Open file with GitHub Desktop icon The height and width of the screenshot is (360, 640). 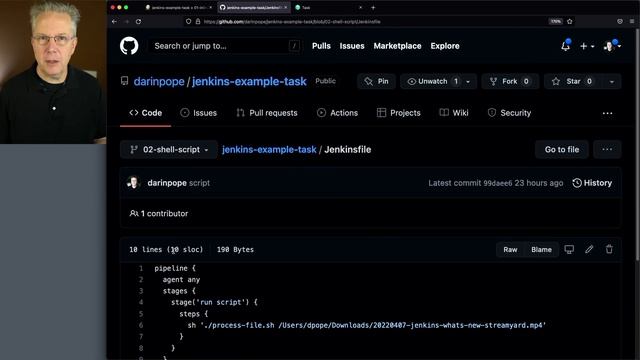coord(569,249)
